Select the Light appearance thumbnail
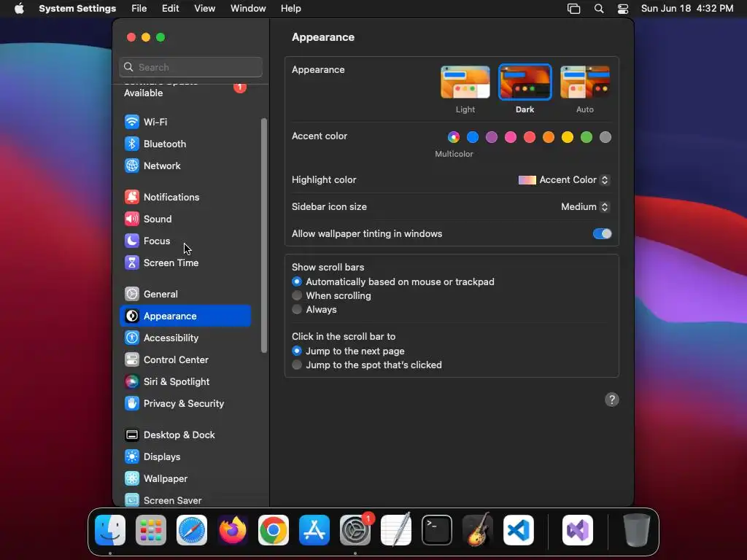Screen dimensions: 747x560 (465, 82)
